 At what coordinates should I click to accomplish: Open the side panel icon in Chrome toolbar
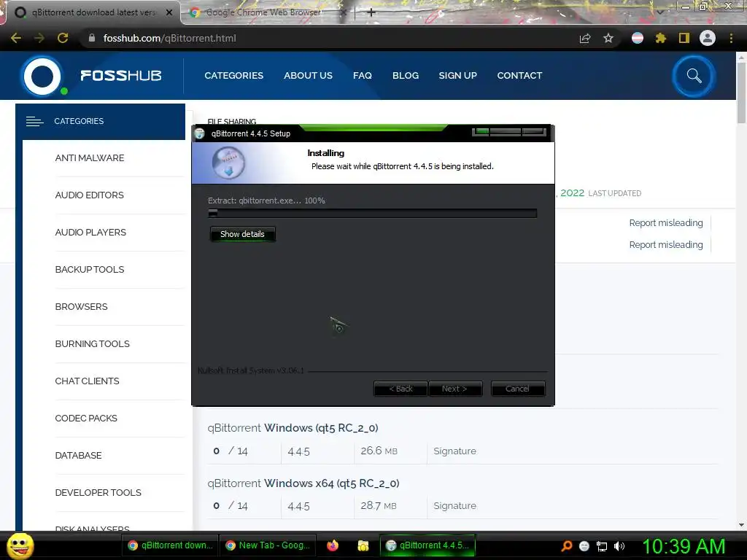pyautogui.click(x=684, y=38)
